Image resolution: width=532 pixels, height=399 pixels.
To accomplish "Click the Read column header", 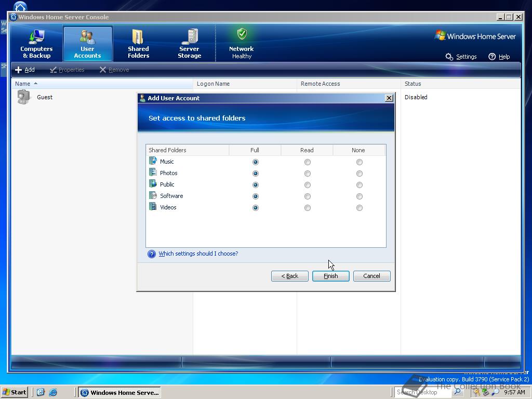I will click(307, 150).
